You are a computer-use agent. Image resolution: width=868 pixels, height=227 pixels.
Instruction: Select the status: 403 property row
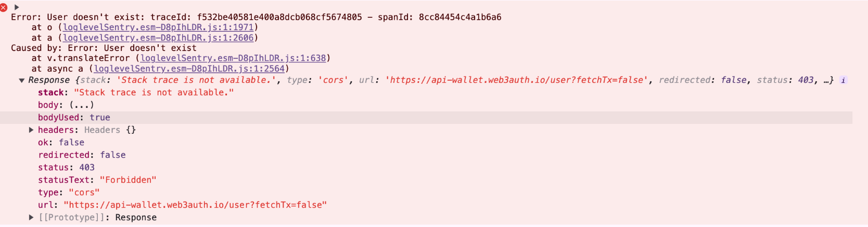(66, 168)
